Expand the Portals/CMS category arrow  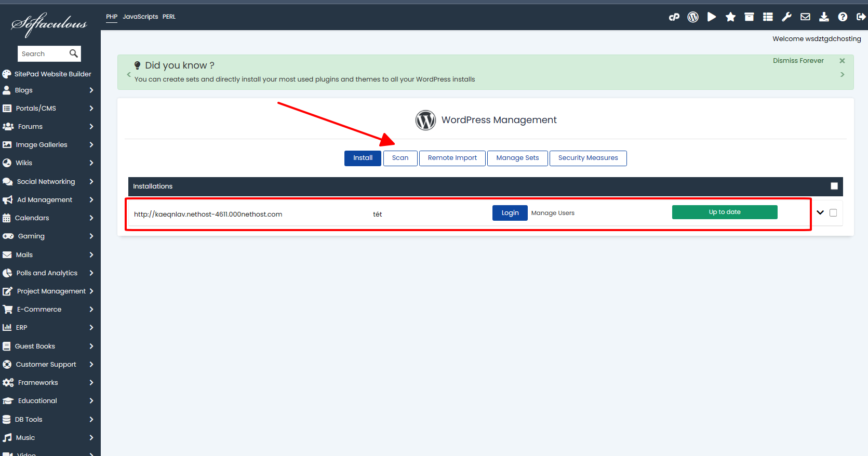(91, 108)
